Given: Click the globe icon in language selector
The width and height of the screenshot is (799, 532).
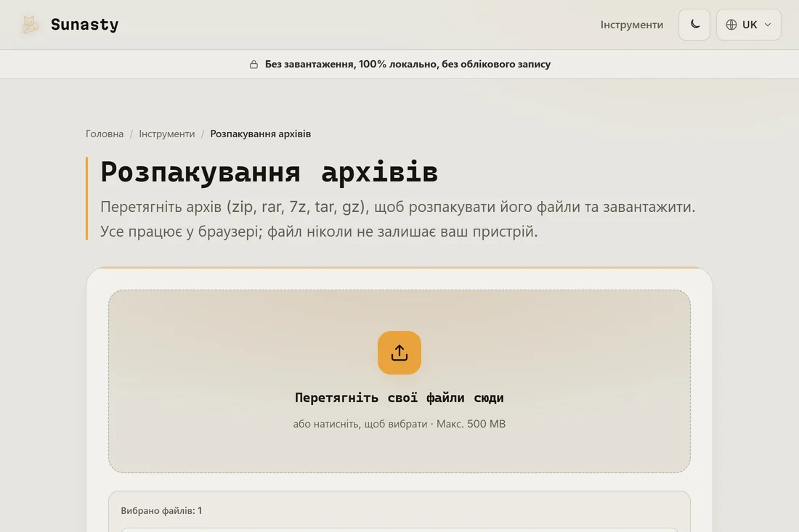Looking at the screenshot, I should pos(731,25).
